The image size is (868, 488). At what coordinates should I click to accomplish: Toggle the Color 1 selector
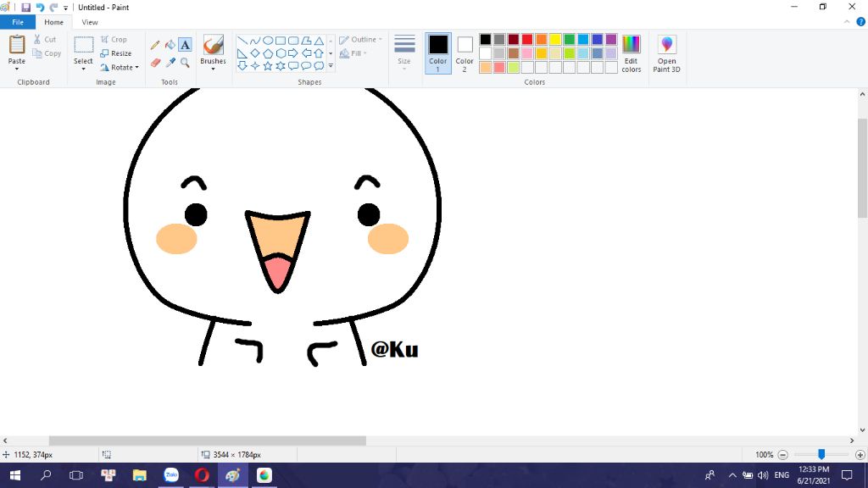pos(438,53)
